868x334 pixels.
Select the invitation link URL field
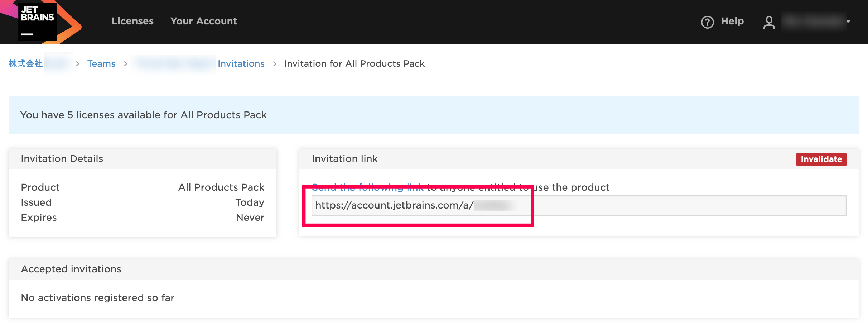579,205
